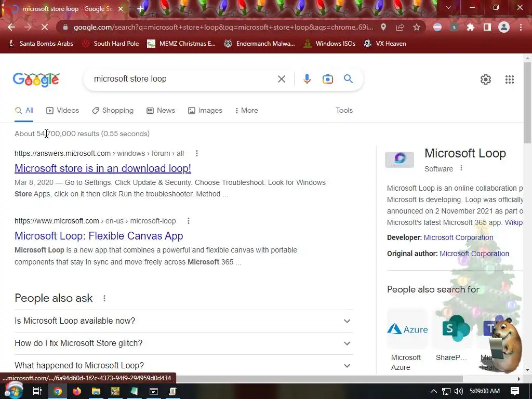Expand 'Is Microsoft Loop available now?'
The width and height of the screenshot is (532, 399).
[184, 321]
